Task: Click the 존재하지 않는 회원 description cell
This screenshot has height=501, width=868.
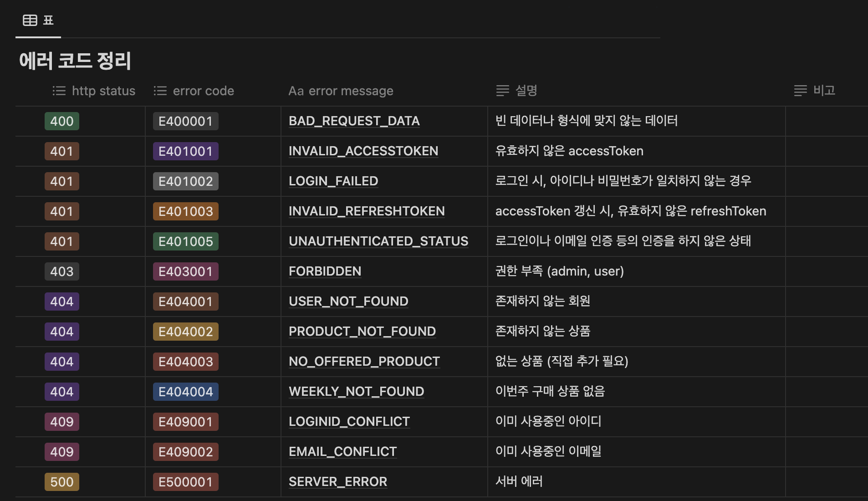Action: [636, 302]
